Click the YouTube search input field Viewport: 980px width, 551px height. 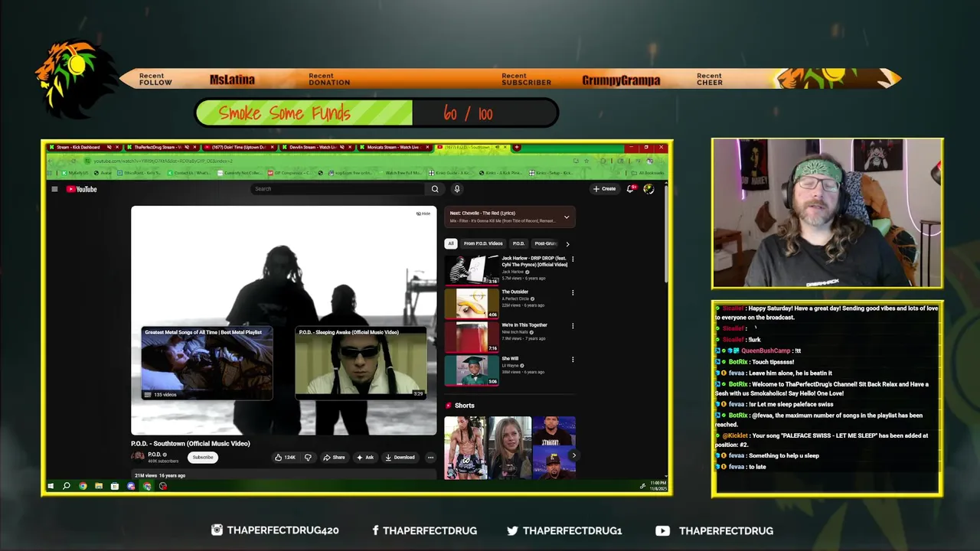(x=338, y=189)
